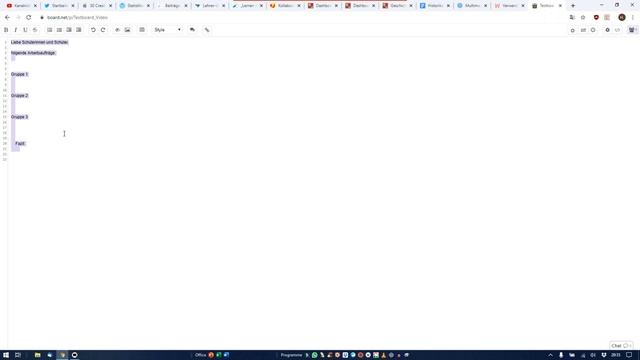Open the embed code icon
This screenshot has width=640, height=360.
click(x=617, y=30)
